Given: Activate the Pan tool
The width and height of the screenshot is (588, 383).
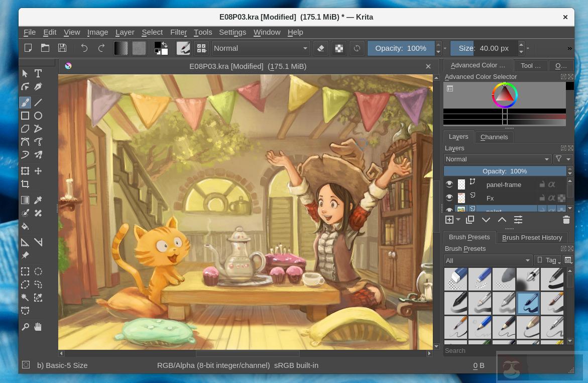Looking at the screenshot, I should coord(38,327).
